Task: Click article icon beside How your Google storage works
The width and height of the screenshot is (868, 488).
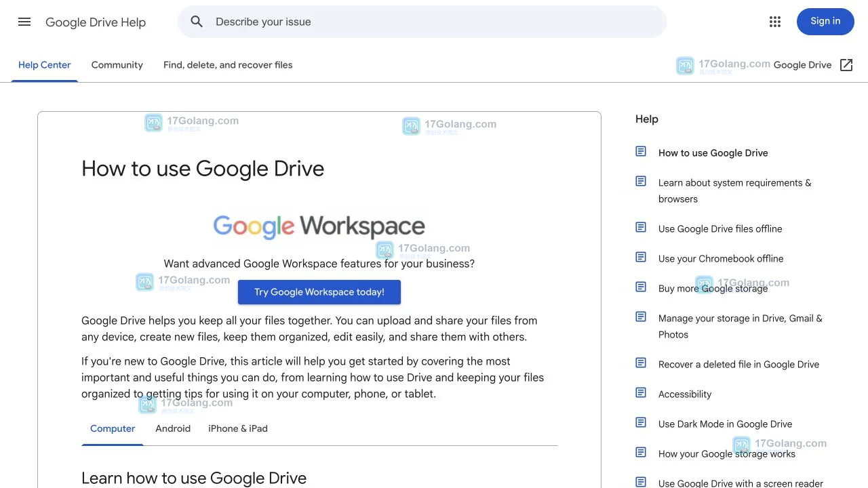Action: pyautogui.click(x=641, y=452)
